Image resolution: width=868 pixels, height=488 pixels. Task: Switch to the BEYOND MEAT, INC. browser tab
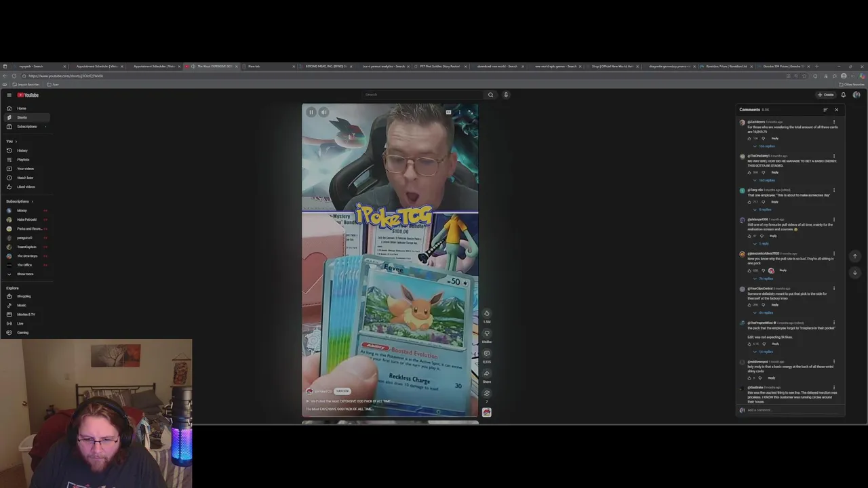[325, 66]
